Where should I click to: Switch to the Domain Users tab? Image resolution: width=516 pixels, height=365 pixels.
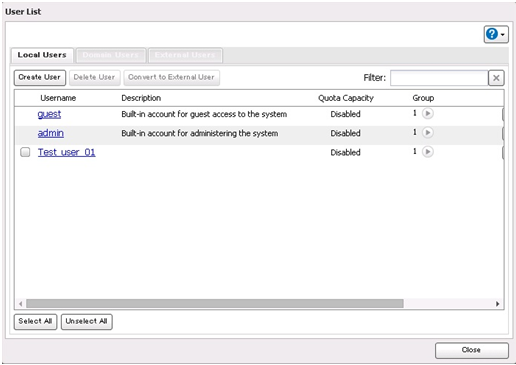[110, 55]
